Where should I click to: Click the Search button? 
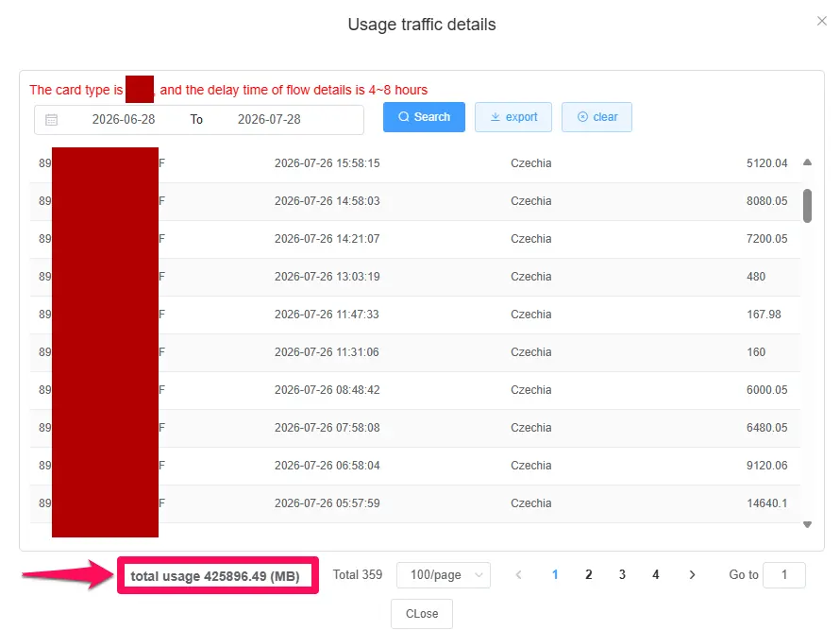coord(424,117)
